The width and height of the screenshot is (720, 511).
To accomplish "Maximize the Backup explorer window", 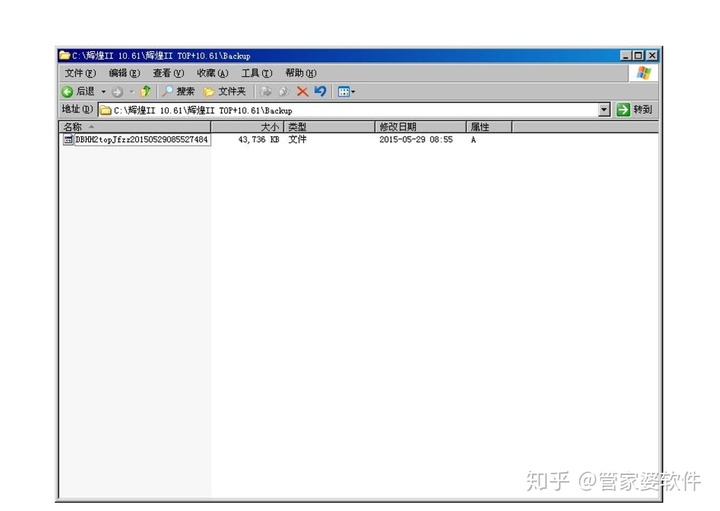I will (x=638, y=56).
